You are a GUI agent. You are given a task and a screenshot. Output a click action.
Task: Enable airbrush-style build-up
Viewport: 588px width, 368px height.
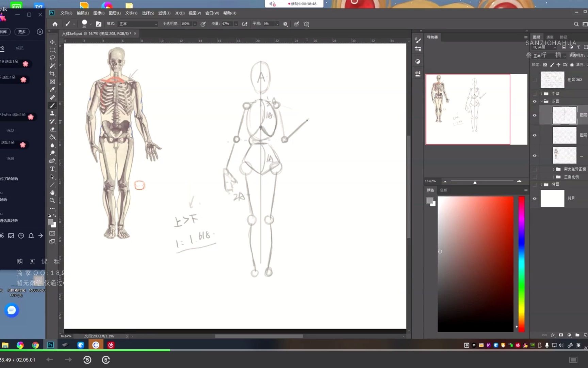(x=244, y=24)
